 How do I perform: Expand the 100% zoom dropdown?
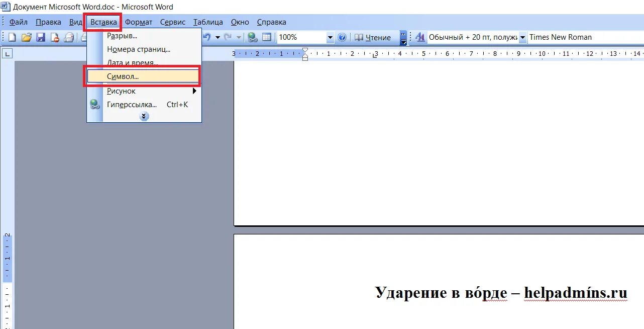330,37
